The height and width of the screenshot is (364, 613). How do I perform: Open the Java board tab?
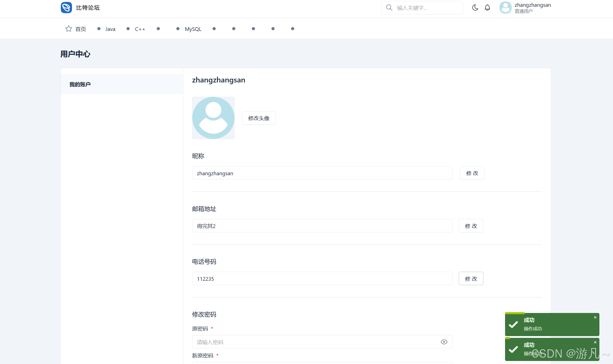[110, 29]
